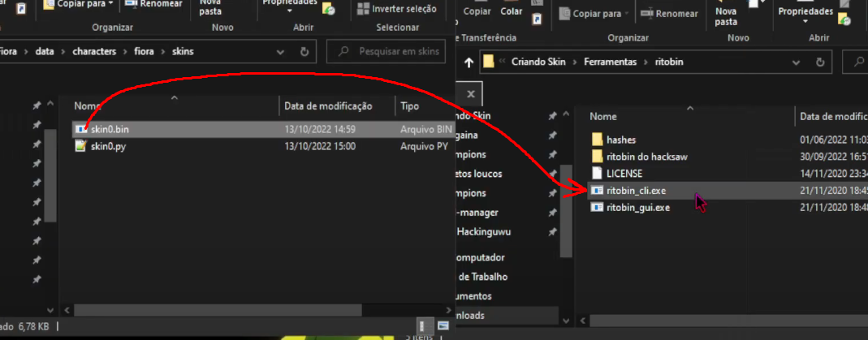Select the skin0.bin file
Screen dimensions: 868x340
(264, 129)
